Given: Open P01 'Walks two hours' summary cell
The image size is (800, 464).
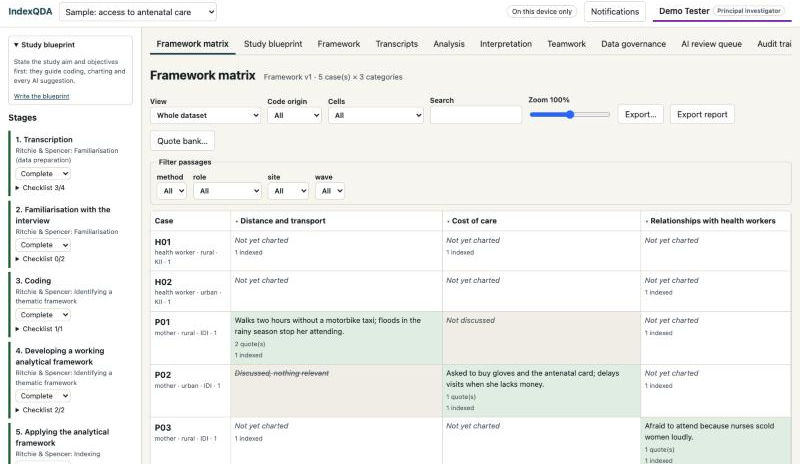Looking at the screenshot, I should tap(336, 338).
